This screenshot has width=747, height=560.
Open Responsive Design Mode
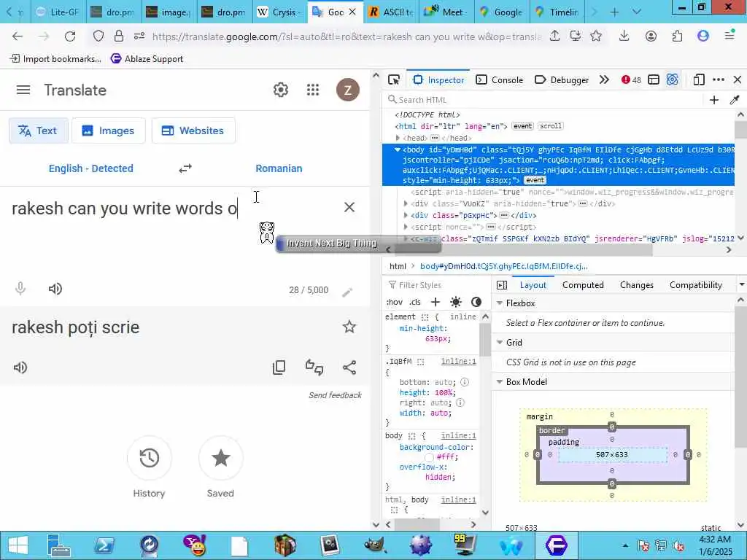point(698,79)
